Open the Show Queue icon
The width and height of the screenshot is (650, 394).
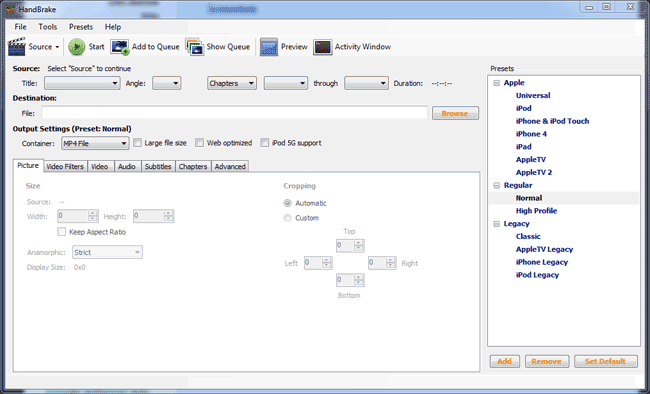[195, 47]
